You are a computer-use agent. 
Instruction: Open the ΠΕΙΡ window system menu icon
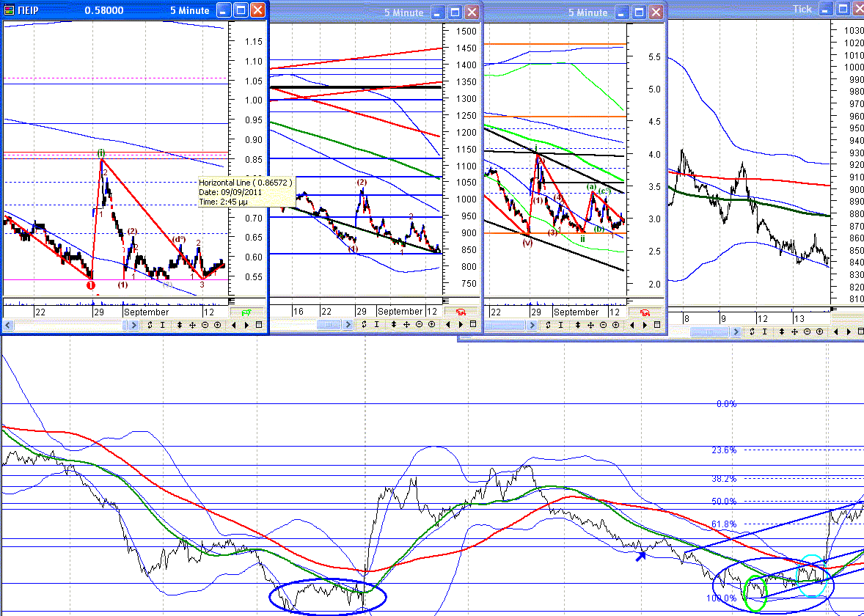[x=9, y=10]
